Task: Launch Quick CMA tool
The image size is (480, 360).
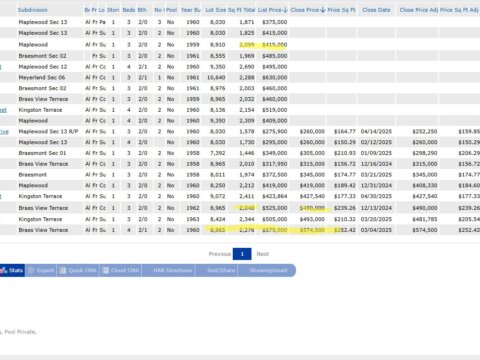Action: tap(78, 270)
